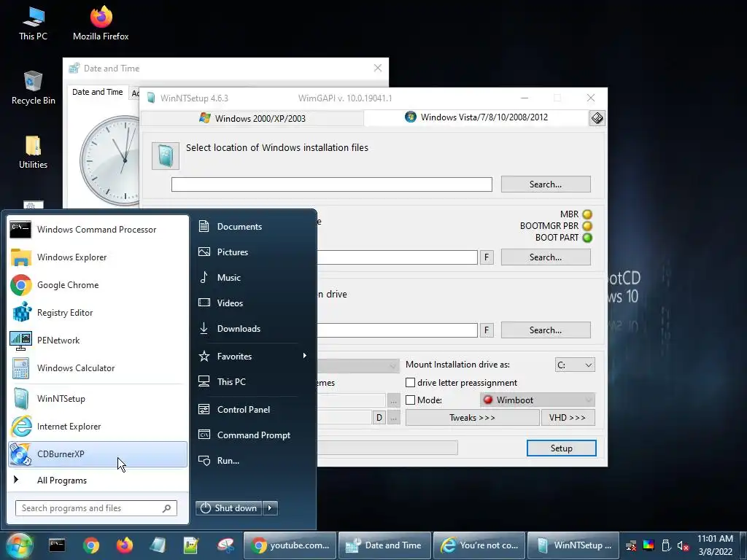The height and width of the screenshot is (560, 747).
Task: Open the This PC desktop icon
Action: [33, 23]
